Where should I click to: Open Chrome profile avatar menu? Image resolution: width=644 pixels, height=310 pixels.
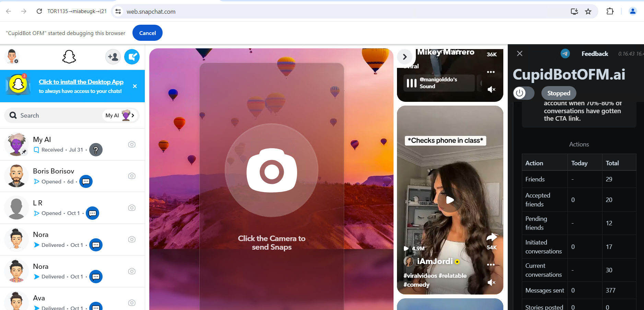click(633, 11)
